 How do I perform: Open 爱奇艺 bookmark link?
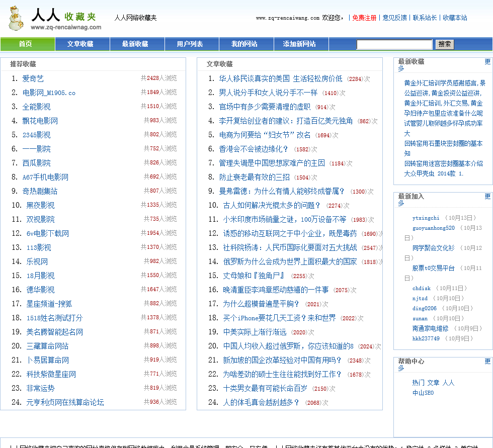coord(33,78)
